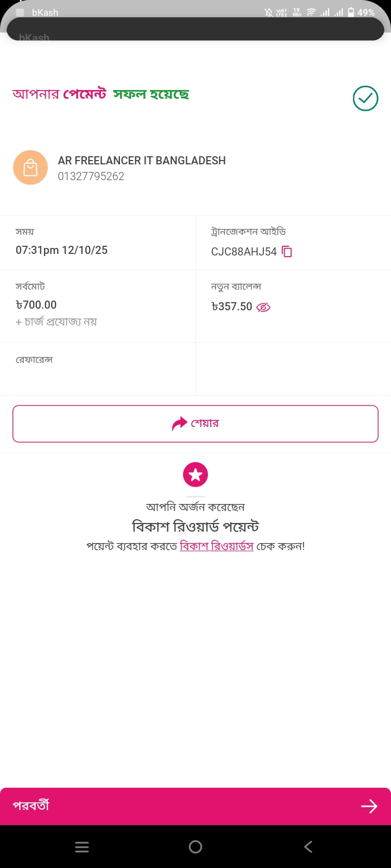Tap the merchant number 01327795262

coord(91,176)
